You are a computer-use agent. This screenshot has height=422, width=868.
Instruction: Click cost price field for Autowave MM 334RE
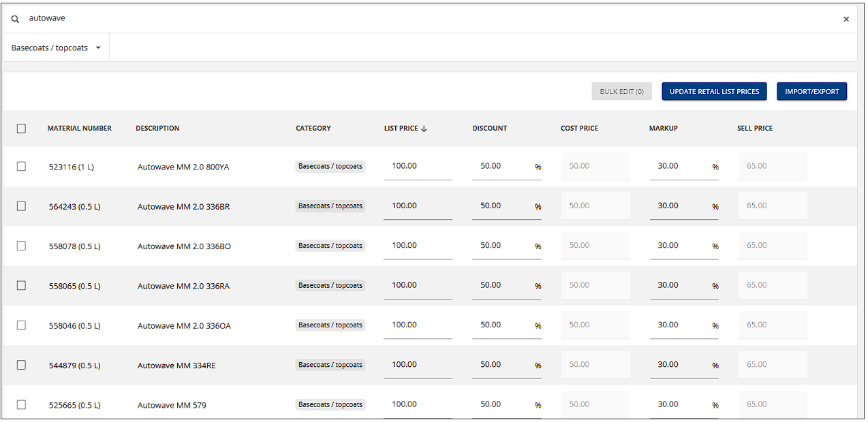[x=595, y=365]
